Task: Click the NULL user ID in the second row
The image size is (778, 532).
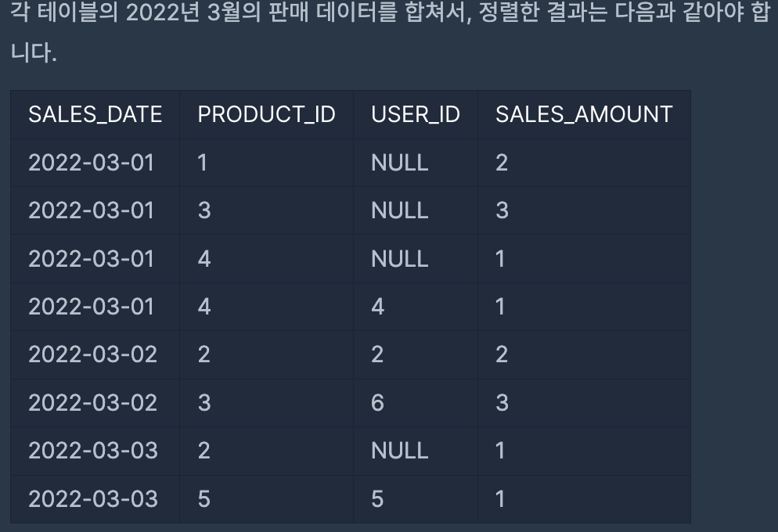Action: [x=399, y=210]
